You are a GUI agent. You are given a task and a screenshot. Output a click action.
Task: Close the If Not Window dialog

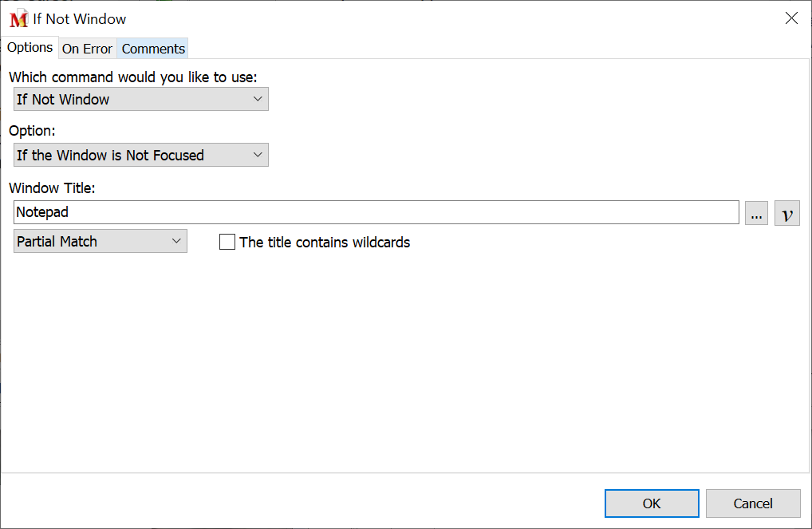tap(791, 18)
